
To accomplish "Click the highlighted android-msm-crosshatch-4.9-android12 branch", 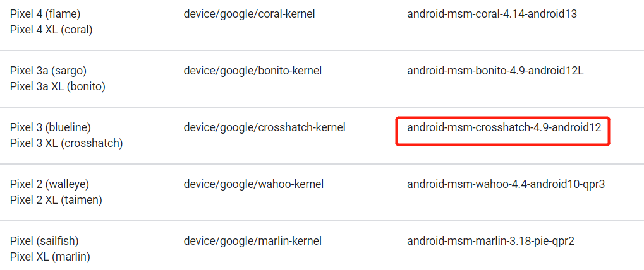I will click(x=503, y=127).
